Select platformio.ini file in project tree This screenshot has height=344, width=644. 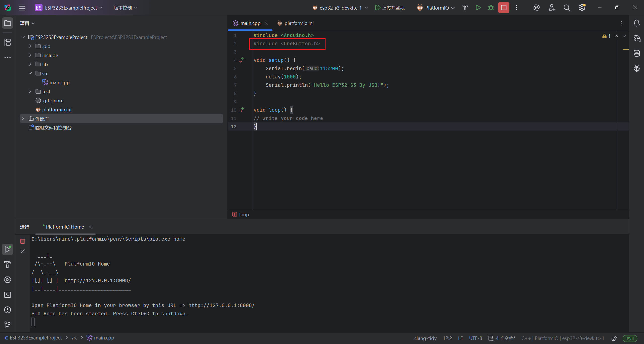tap(57, 110)
